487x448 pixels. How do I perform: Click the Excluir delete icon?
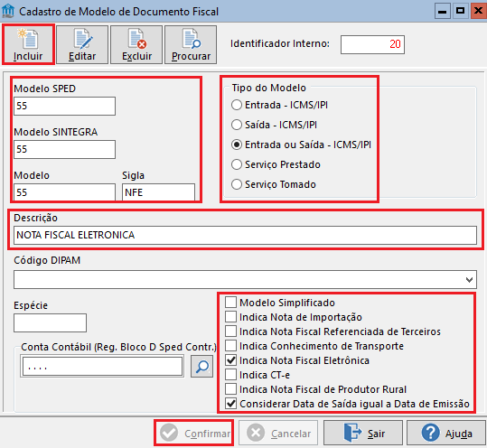(136, 39)
